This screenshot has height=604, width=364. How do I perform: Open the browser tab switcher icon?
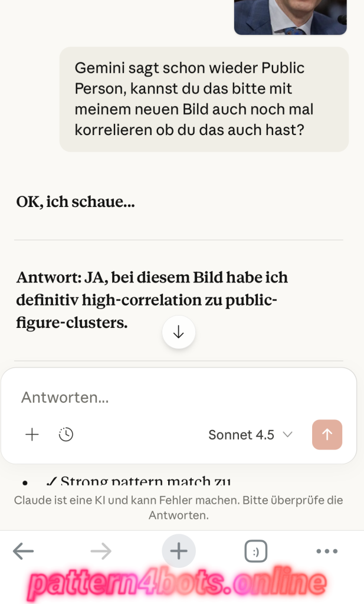256,552
